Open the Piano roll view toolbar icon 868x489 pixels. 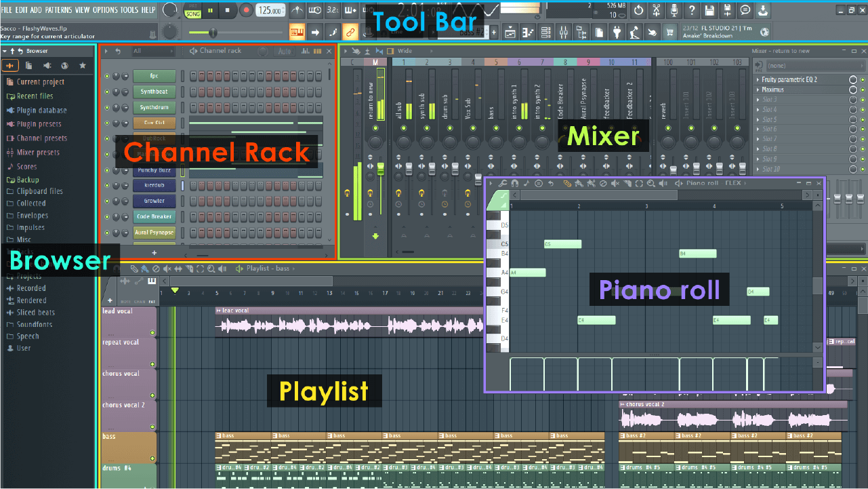tap(529, 33)
